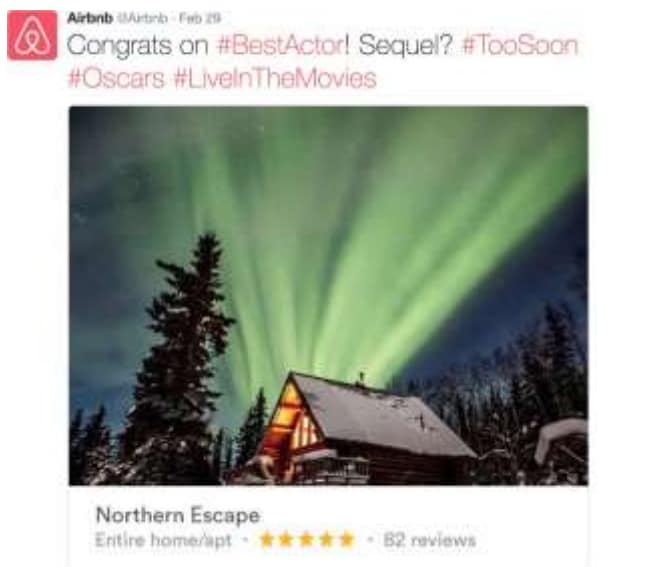This screenshot has height=567, width=651.
Task: Click the third rating star
Action: [306, 540]
